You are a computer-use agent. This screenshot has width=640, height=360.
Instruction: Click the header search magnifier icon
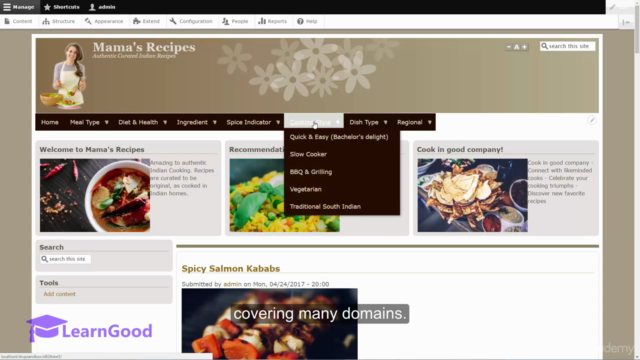point(544,46)
